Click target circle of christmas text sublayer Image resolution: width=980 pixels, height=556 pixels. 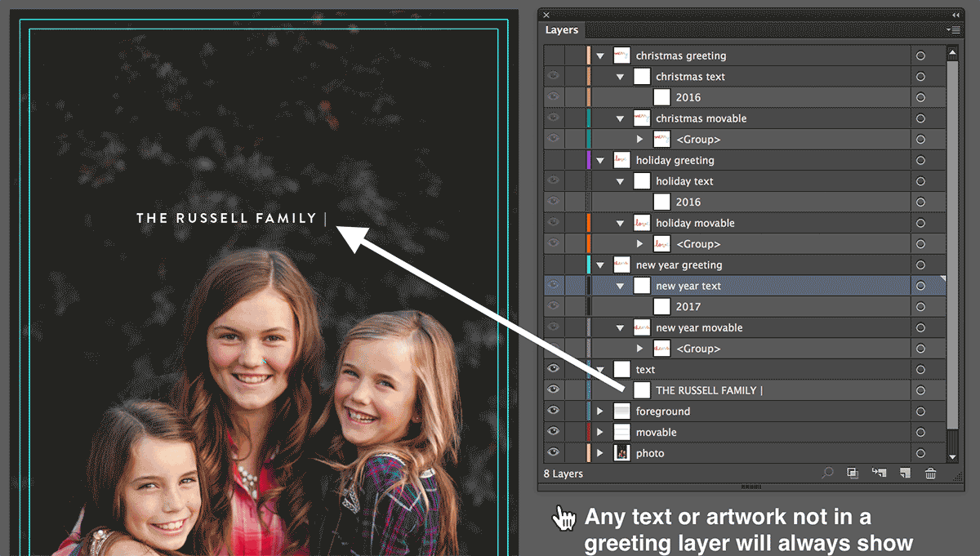click(920, 77)
